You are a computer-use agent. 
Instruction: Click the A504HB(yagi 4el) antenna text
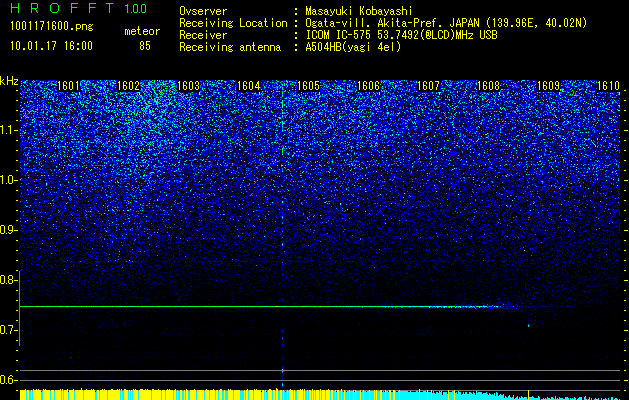click(x=353, y=47)
